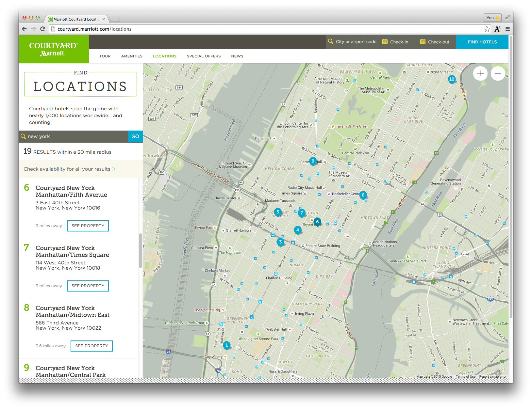Open Courtyard New York Manhattan/Midtown East title
The height and width of the screenshot is (409, 532).
point(73,311)
